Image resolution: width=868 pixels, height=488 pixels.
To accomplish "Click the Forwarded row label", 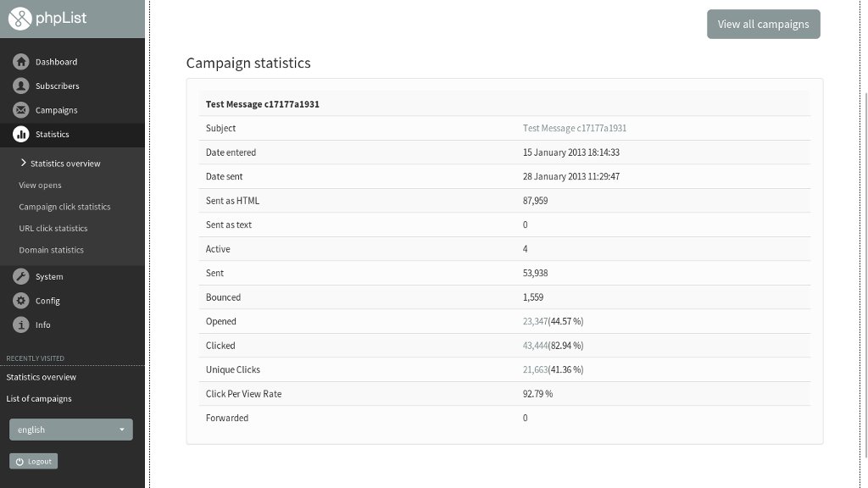I will [x=227, y=418].
